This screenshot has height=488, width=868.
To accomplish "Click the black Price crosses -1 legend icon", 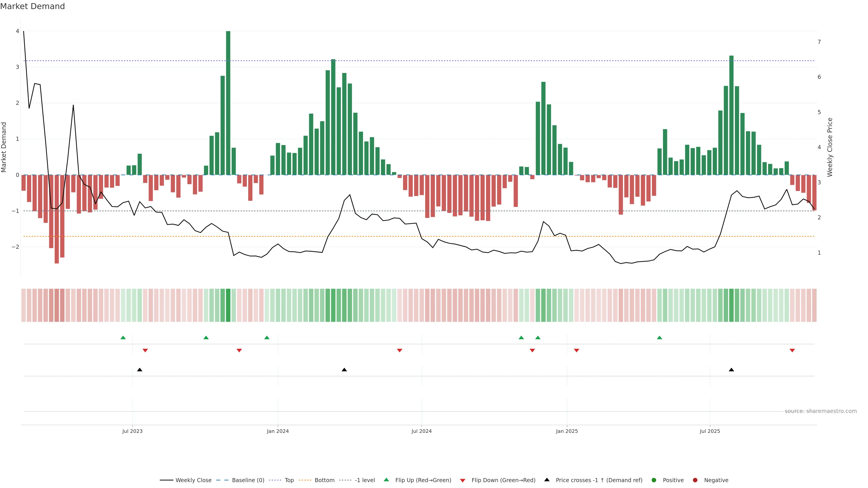I will pos(547,480).
